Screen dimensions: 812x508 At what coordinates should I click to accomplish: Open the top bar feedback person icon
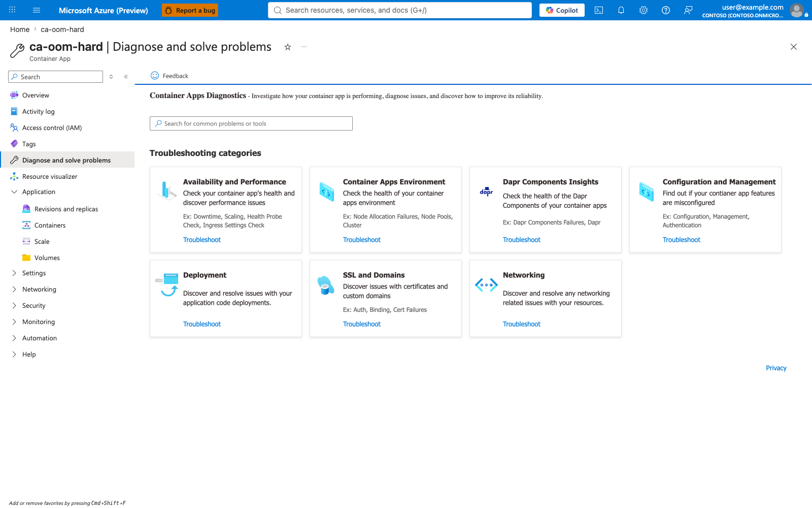click(688, 10)
